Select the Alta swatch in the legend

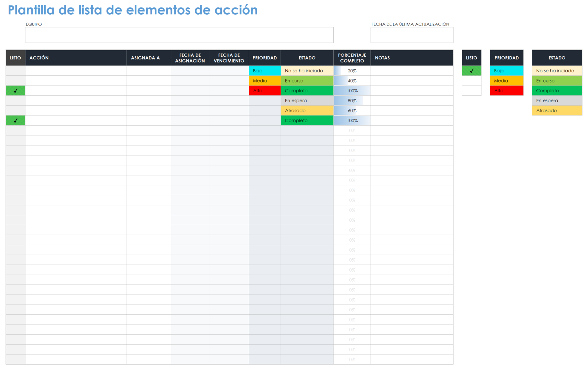pyautogui.click(x=507, y=91)
